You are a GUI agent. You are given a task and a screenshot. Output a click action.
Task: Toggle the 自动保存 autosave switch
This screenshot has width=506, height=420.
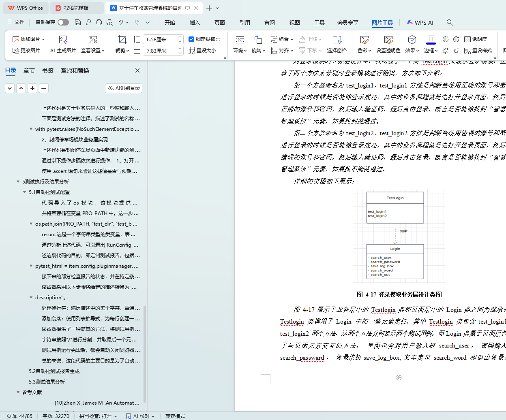tap(63, 22)
